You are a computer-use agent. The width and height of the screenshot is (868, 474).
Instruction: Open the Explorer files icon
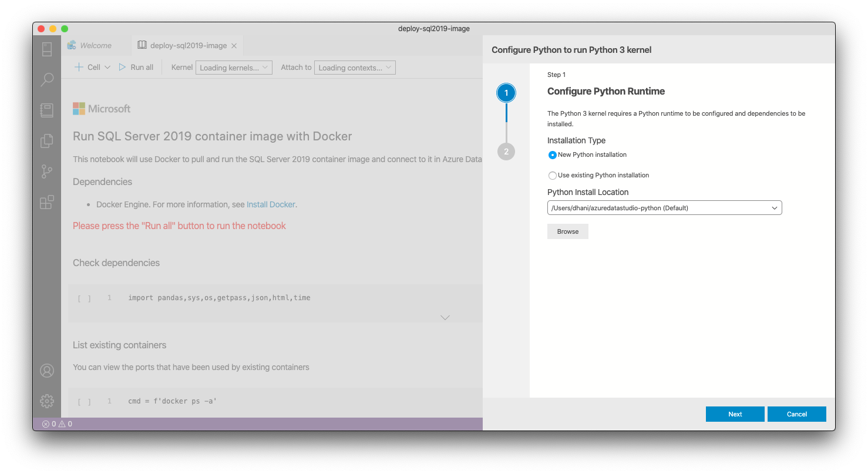click(47, 141)
